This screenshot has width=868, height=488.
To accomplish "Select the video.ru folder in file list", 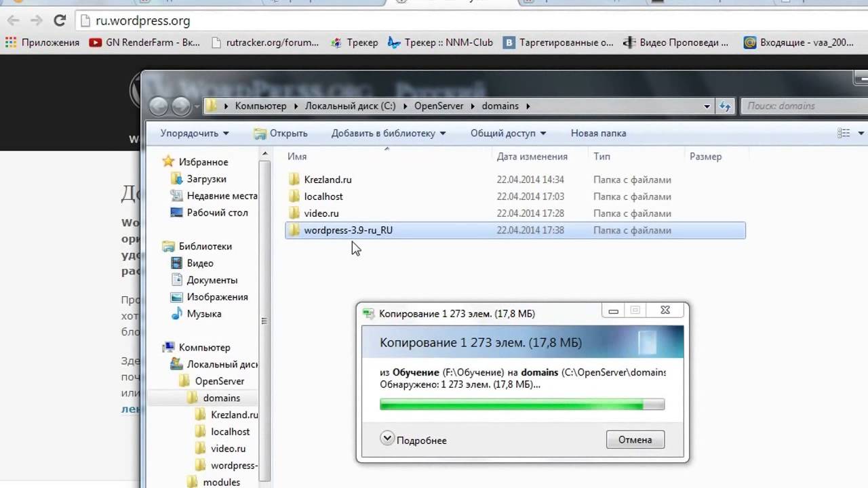I will pyautogui.click(x=321, y=213).
